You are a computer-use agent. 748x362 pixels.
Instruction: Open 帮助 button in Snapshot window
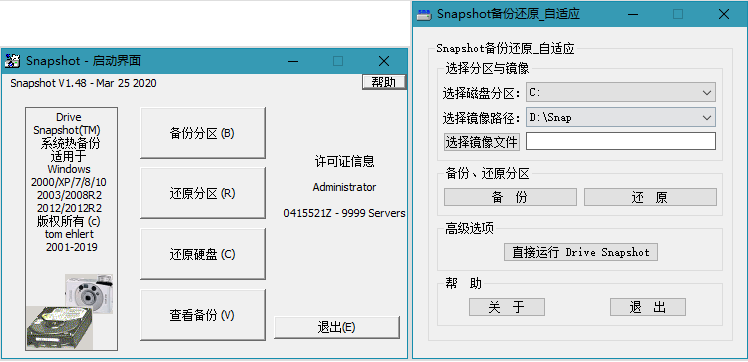384,82
